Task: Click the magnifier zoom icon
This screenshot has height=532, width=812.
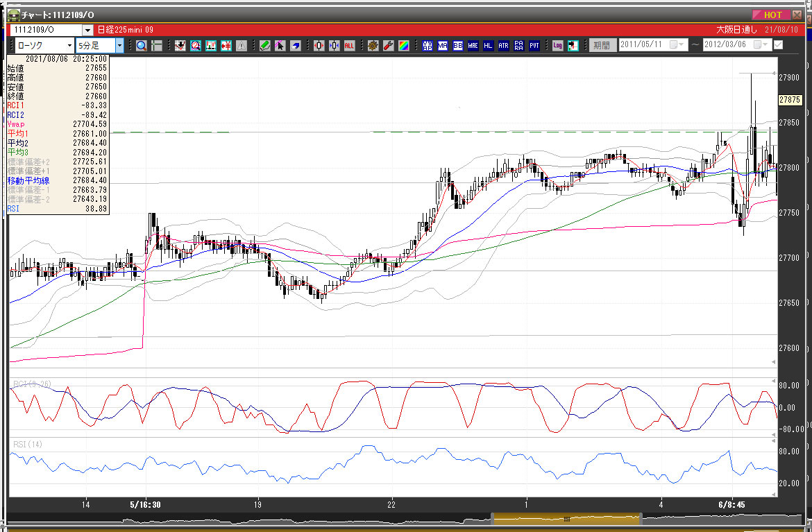Action: 141,45
